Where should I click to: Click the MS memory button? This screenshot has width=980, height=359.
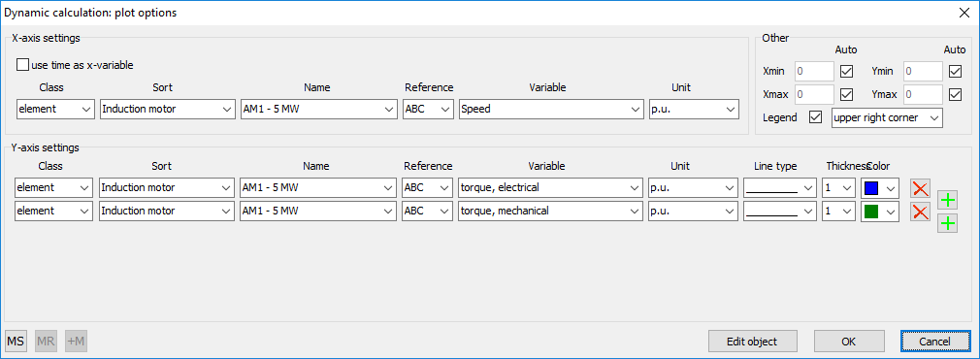(16, 342)
